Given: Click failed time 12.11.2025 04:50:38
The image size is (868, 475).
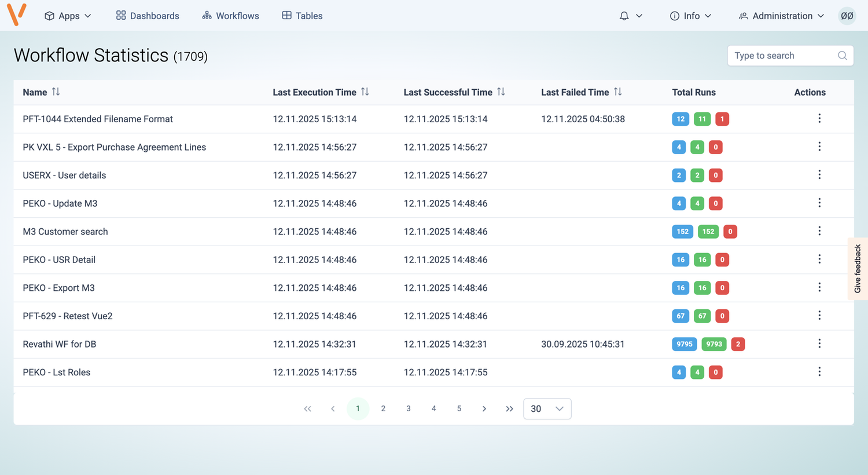Looking at the screenshot, I should tap(583, 119).
